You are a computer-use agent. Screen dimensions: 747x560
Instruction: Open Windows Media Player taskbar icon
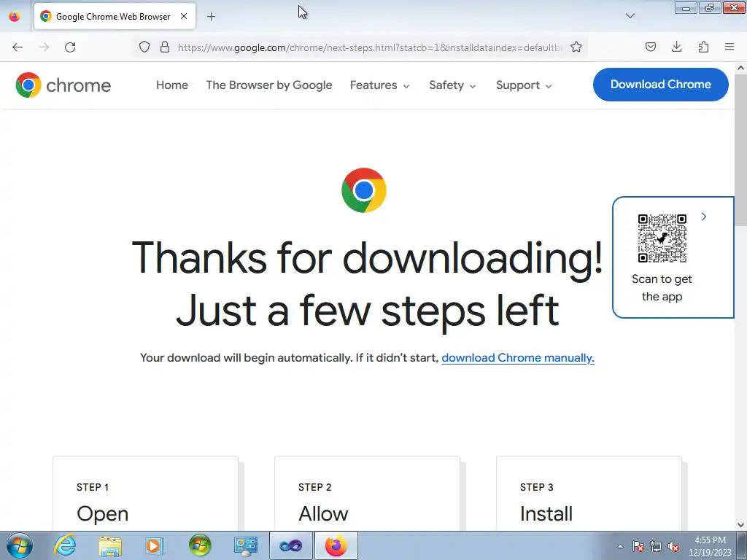tap(155, 545)
